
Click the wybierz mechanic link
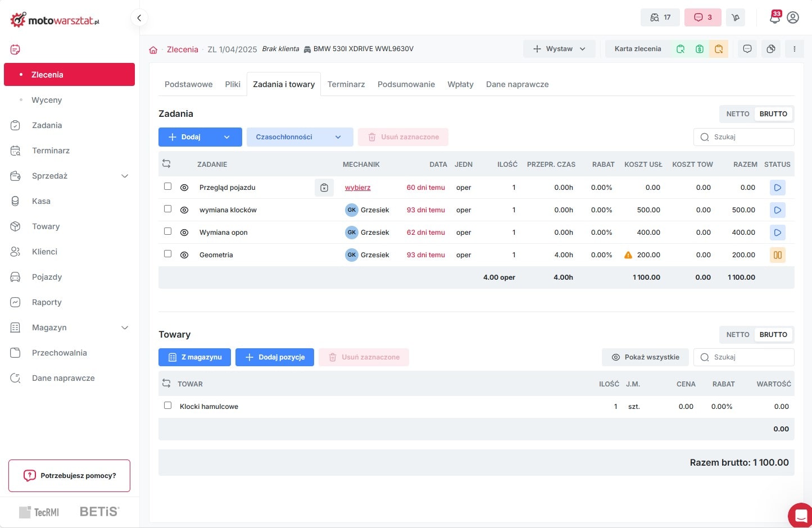tap(357, 188)
